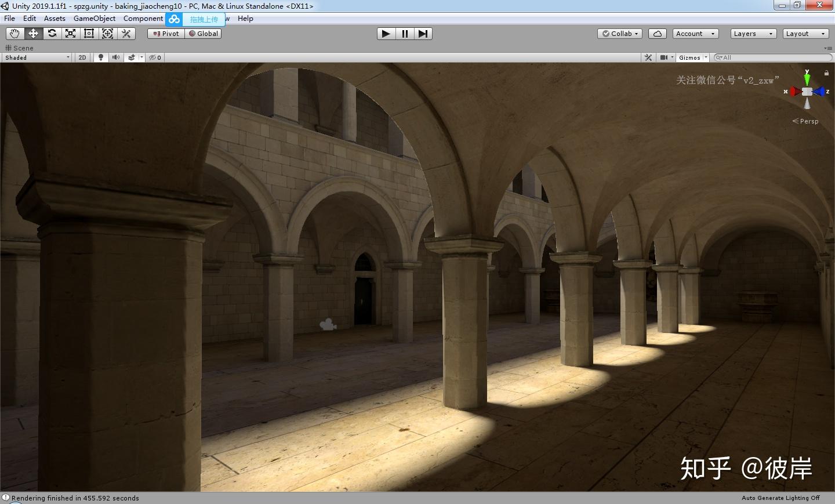This screenshot has width=835, height=504.
Task: Click the Pause button
Action: pos(405,34)
